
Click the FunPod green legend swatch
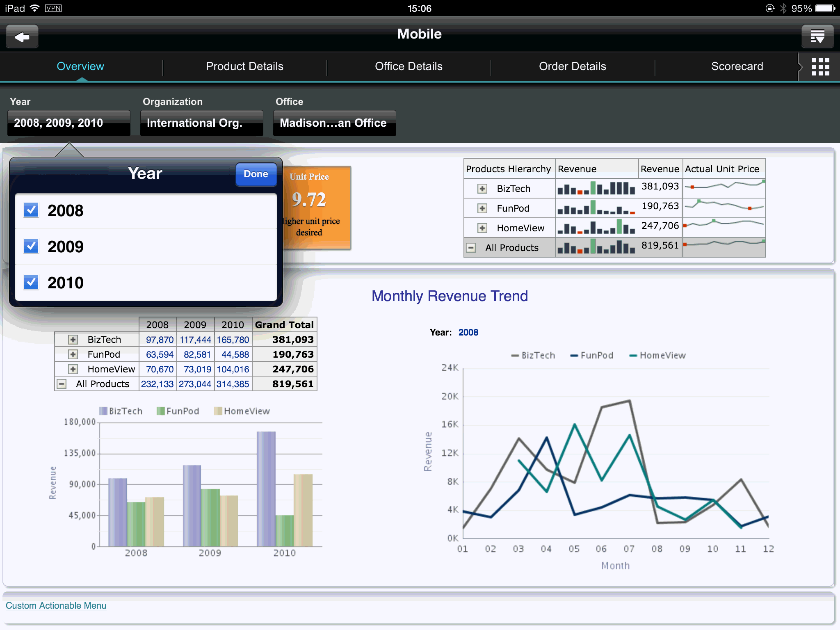pos(160,411)
